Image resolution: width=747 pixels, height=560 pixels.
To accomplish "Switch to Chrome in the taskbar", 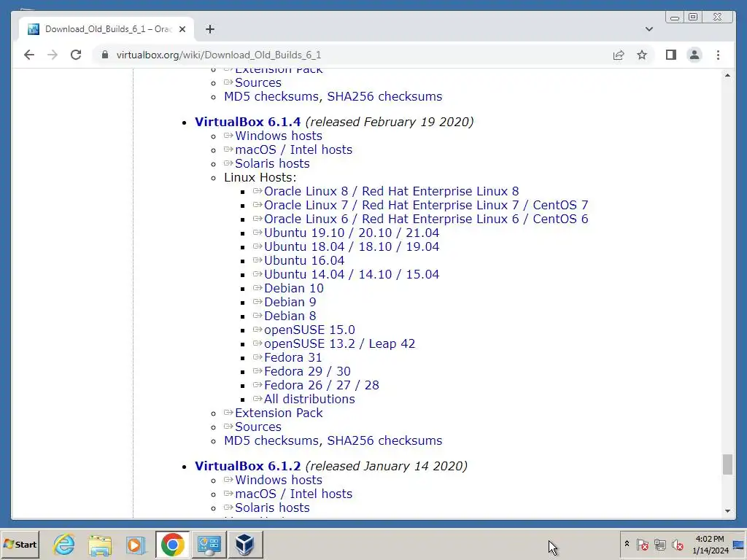I will [172, 544].
